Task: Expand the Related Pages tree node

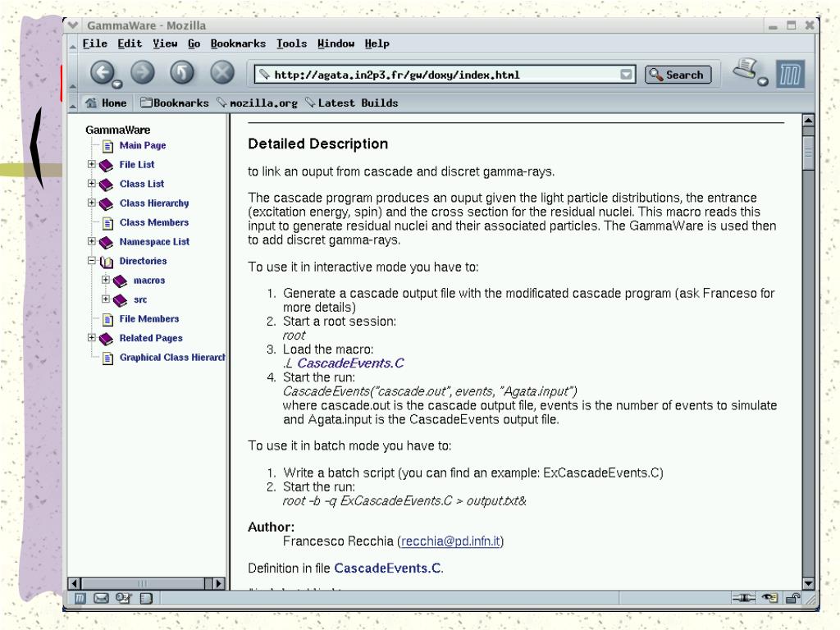Action: coord(92,337)
